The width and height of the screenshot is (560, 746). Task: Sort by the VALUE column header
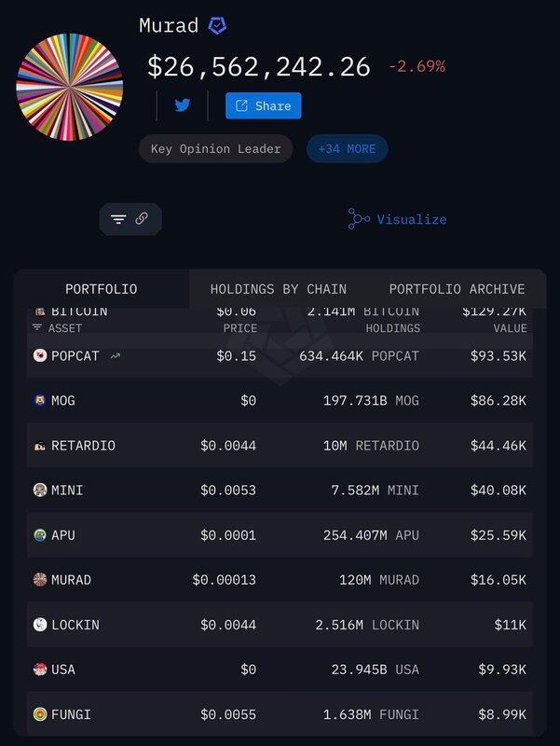[x=510, y=328]
